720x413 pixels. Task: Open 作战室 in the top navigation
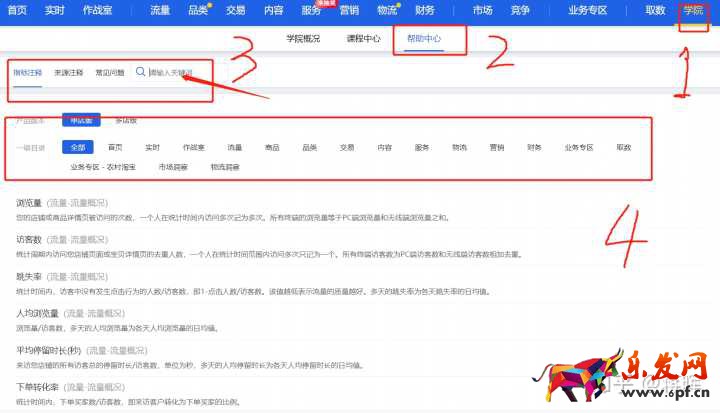(96, 10)
